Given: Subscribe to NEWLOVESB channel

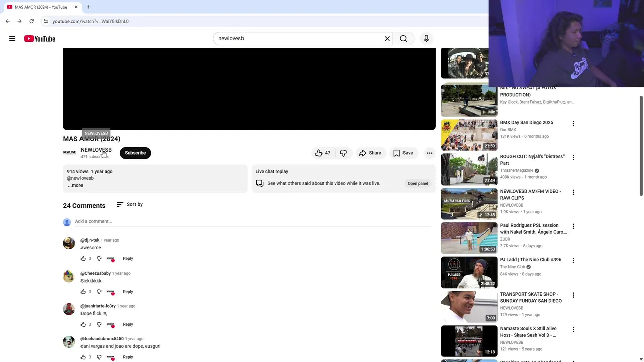Looking at the screenshot, I should point(135,153).
